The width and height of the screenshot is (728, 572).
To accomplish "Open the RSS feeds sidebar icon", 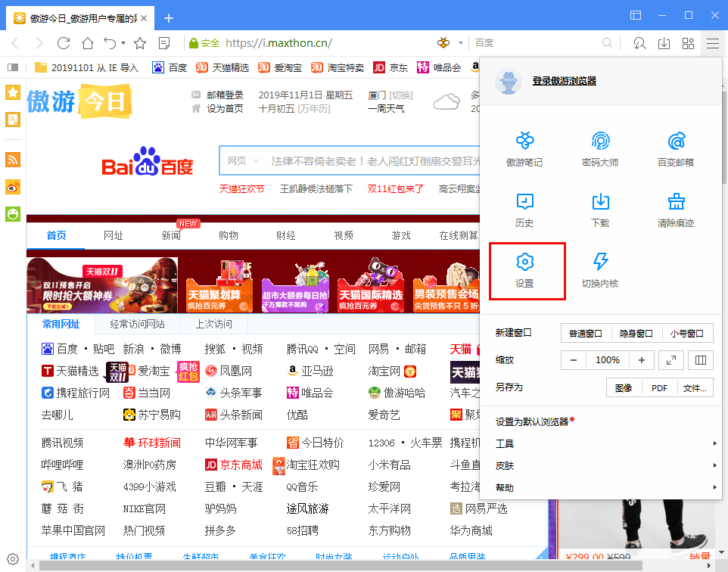I will point(12,160).
